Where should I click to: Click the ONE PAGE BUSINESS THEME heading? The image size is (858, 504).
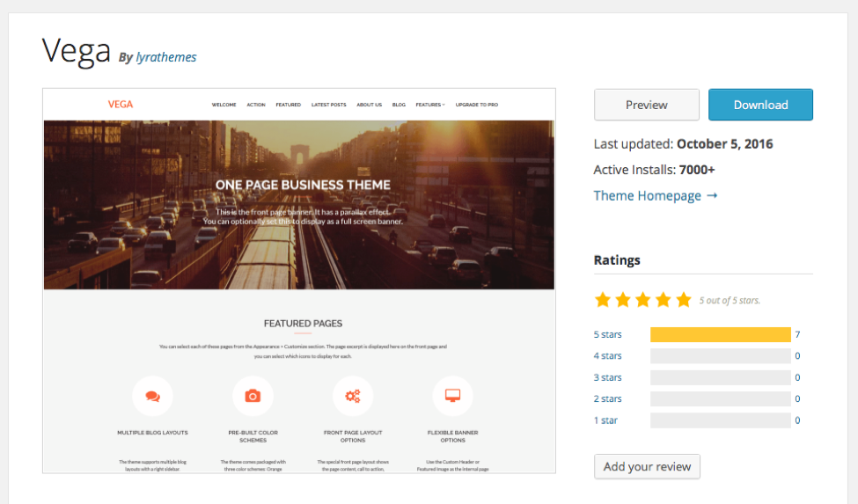(x=303, y=186)
